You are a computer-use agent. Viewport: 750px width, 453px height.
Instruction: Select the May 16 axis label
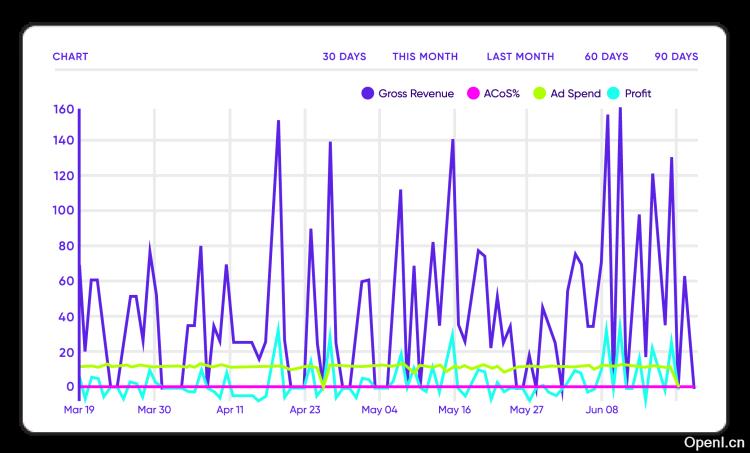[454, 409]
